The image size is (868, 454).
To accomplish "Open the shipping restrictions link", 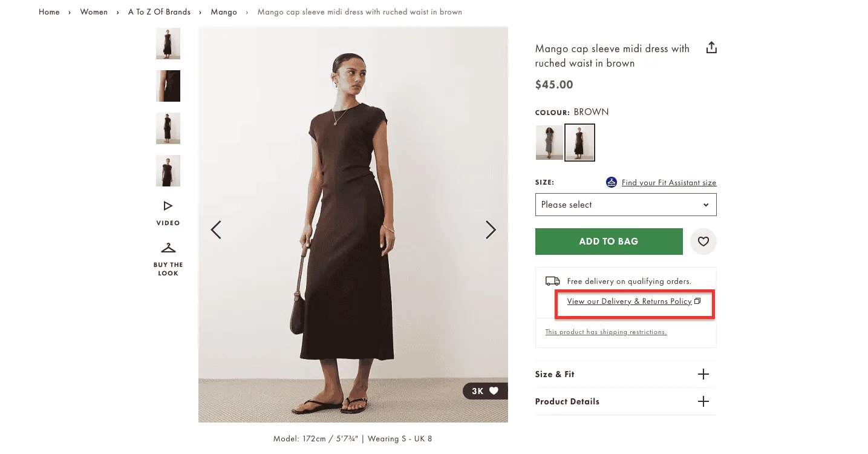I will click(x=605, y=332).
